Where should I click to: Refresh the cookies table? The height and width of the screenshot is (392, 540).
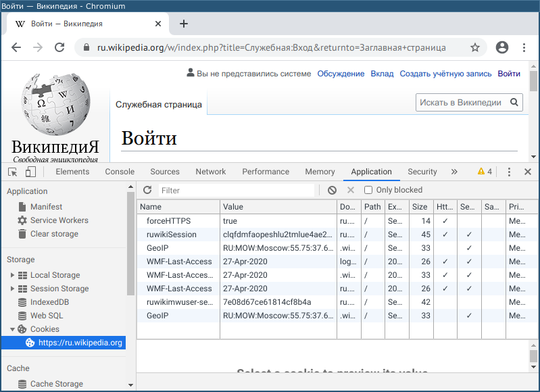(x=147, y=190)
